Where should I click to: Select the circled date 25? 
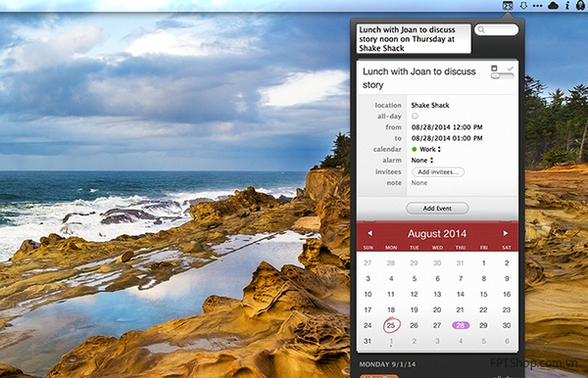(x=391, y=325)
